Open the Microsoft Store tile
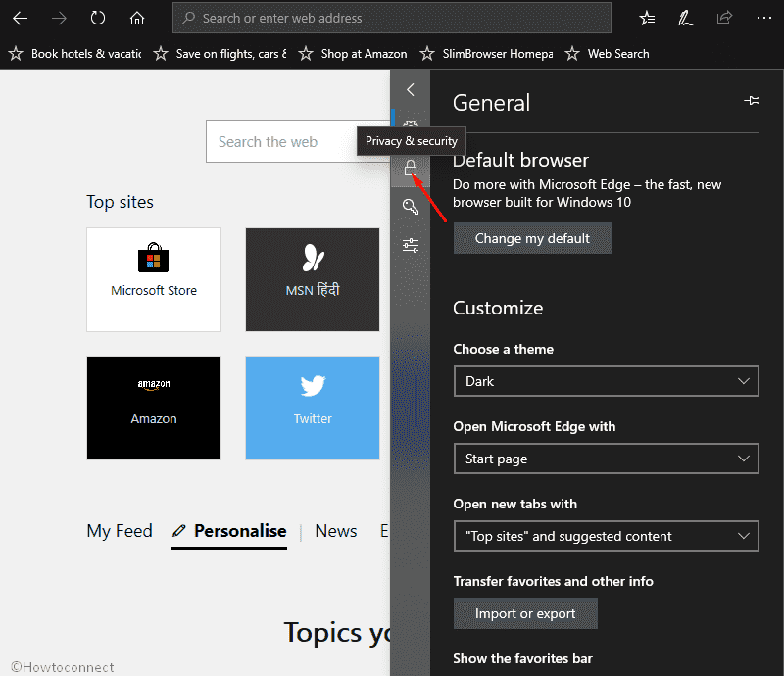 pos(154,279)
